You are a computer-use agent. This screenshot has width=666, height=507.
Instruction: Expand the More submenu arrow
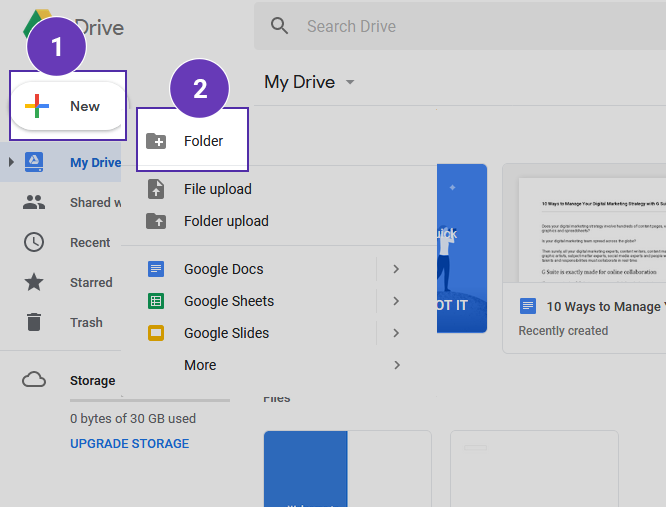(397, 365)
